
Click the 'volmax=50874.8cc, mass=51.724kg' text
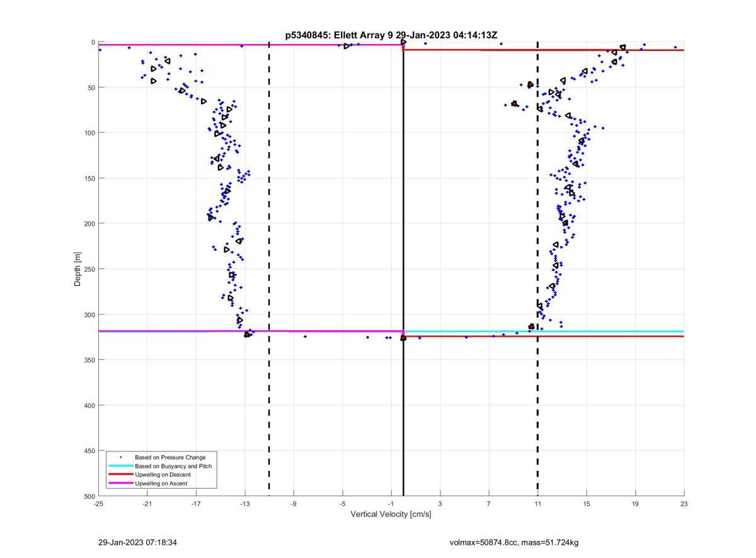click(514, 542)
